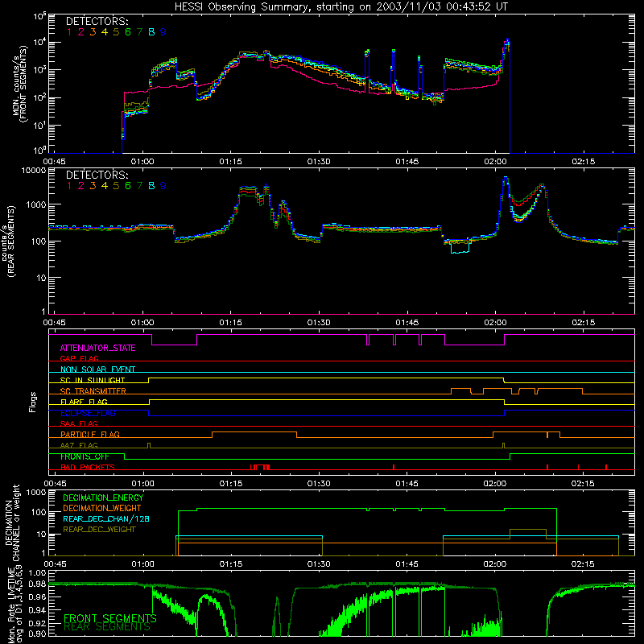The width and height of the screenshot is (644, 644).
Task: Click the vertical Flags axis label
Action: coord(33,402)
